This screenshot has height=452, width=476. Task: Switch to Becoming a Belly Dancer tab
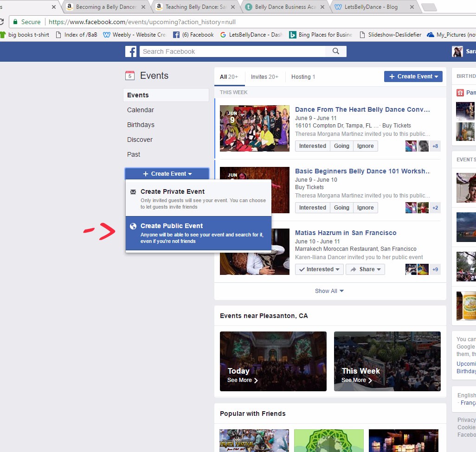[106, 7]
